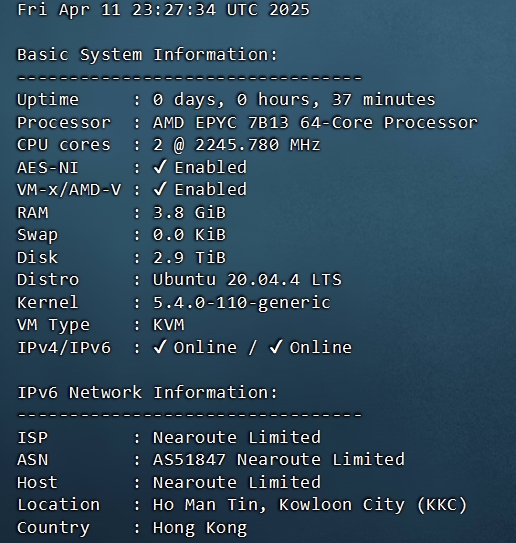Click the RAM value 3.8 GiB

[189, 212]
